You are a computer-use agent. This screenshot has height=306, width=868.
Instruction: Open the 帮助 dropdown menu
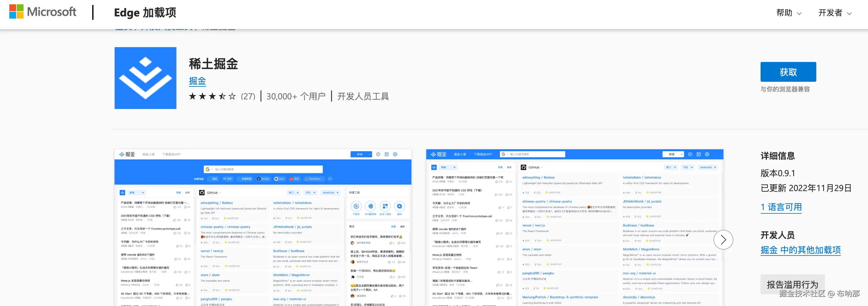[789, 13]
